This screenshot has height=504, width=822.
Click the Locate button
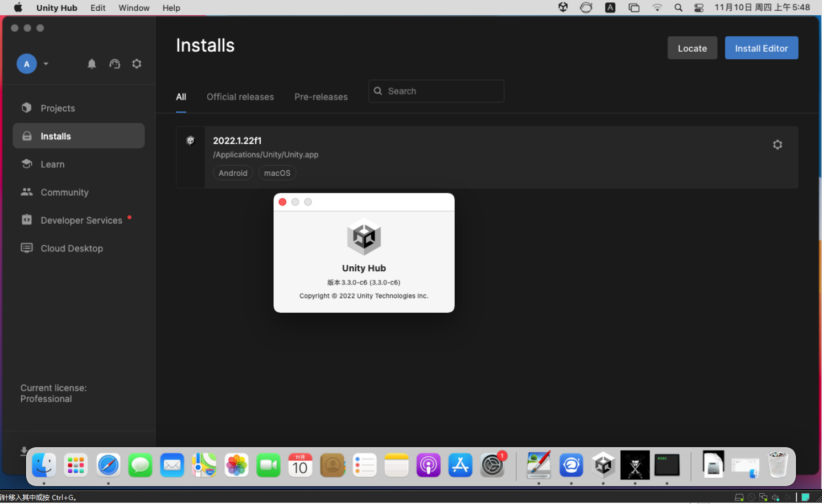coord(692,48)
